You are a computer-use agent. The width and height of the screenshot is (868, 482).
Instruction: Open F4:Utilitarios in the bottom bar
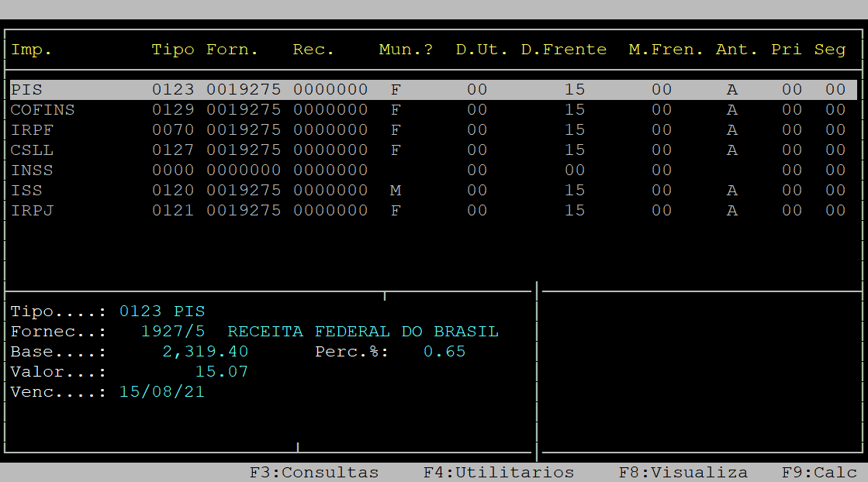pos(498,472)
